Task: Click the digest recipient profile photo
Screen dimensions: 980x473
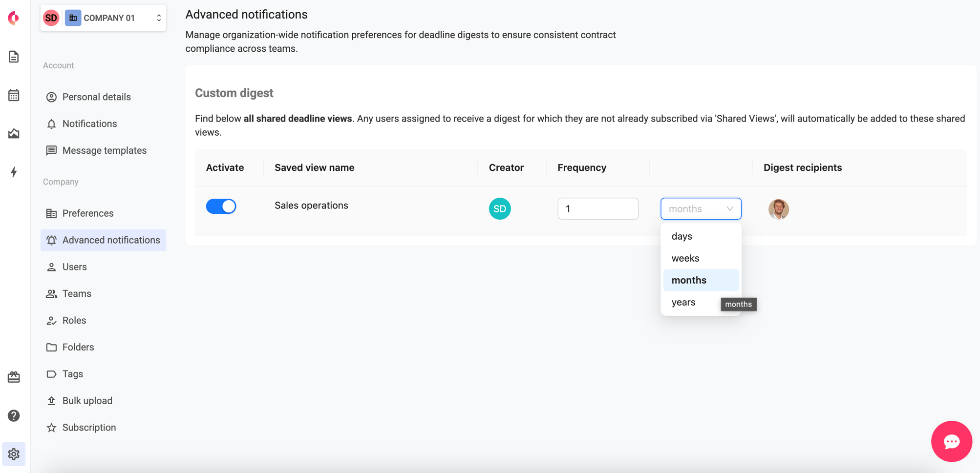Action: [x=778, y=209]
